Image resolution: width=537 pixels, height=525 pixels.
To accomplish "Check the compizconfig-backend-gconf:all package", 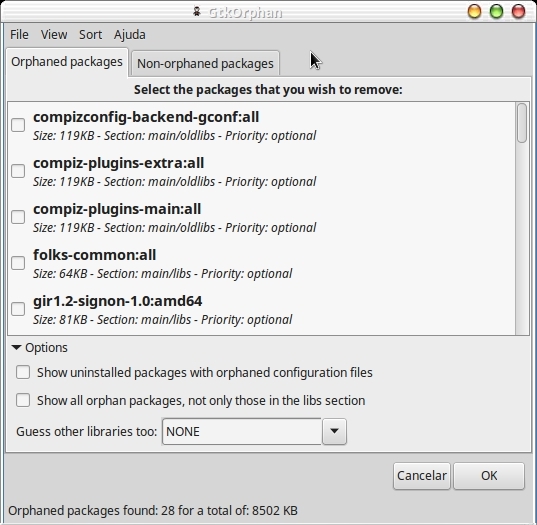I will pyautogui.click(x=18, y=125).
